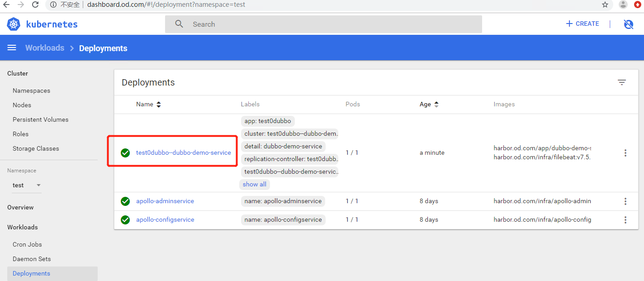
Task: Expand the namespace dropdown showing test
Action: pyautogui.click(x=38, y=186)
